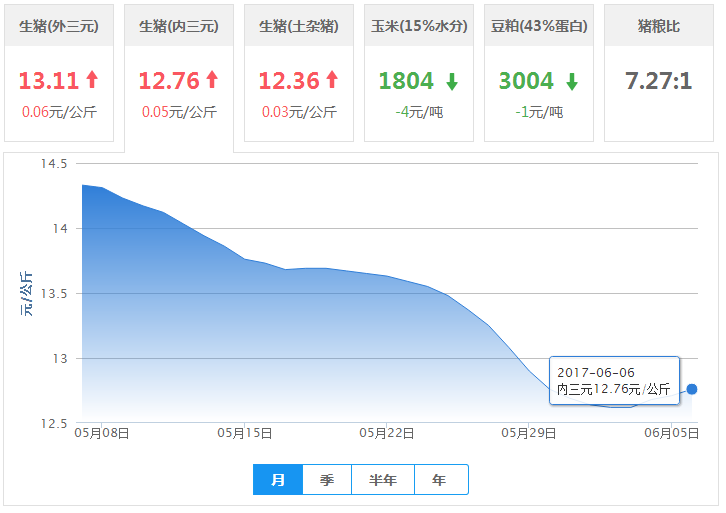Change chart range to 半年

[383, 480]
